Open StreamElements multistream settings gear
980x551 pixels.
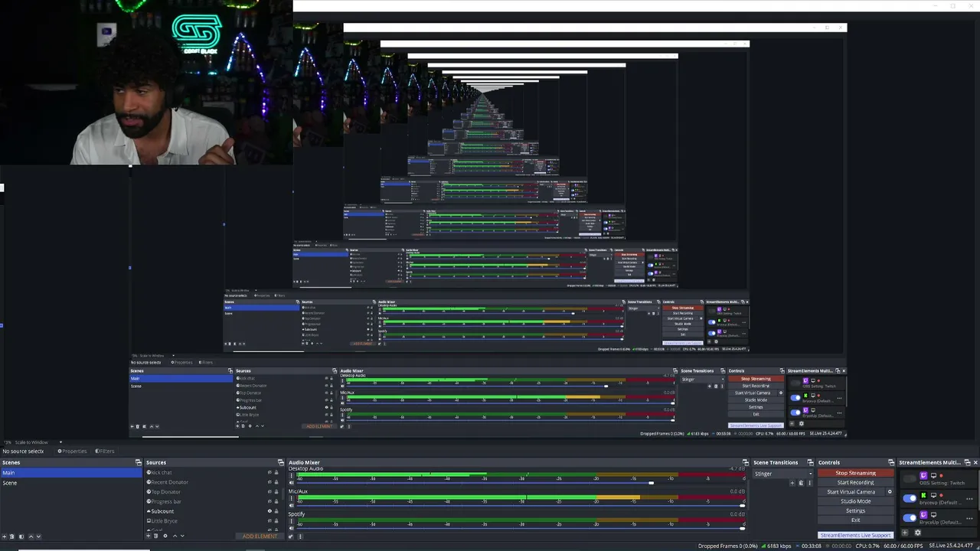click(x=918, y=533)
